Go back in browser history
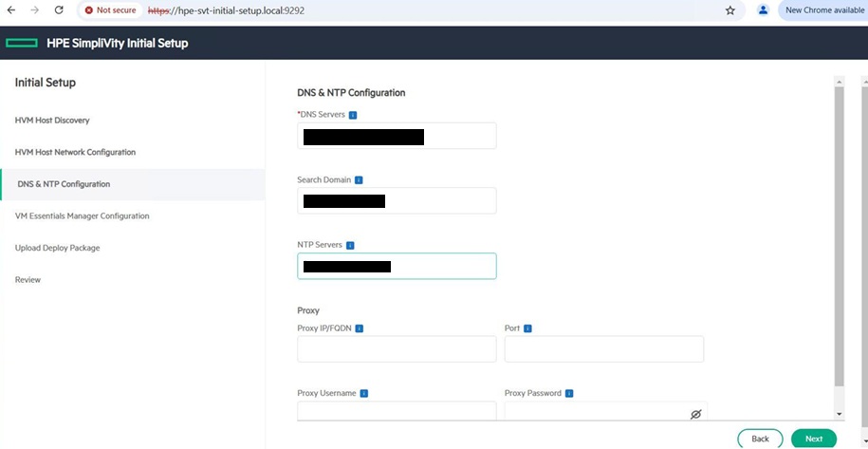Viewport: 868px width, 449px height. pyautogui.click(x=11, y=9)
